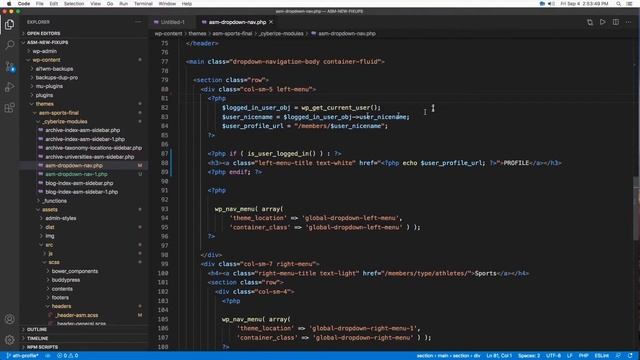Open editor More Actions ellipsis
This screenshot has height=360, width=640.
[x=629, y=22]
